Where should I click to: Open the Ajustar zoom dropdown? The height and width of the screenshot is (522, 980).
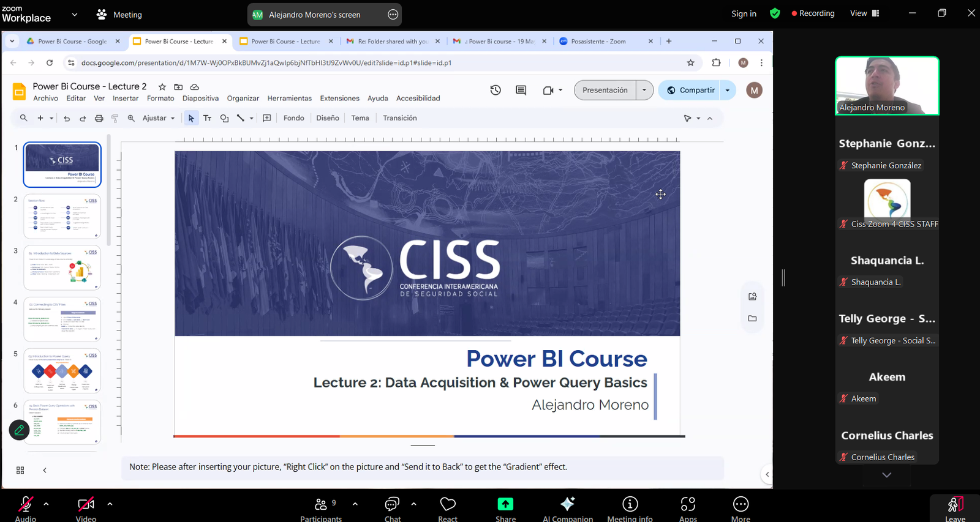pos(159,118)
